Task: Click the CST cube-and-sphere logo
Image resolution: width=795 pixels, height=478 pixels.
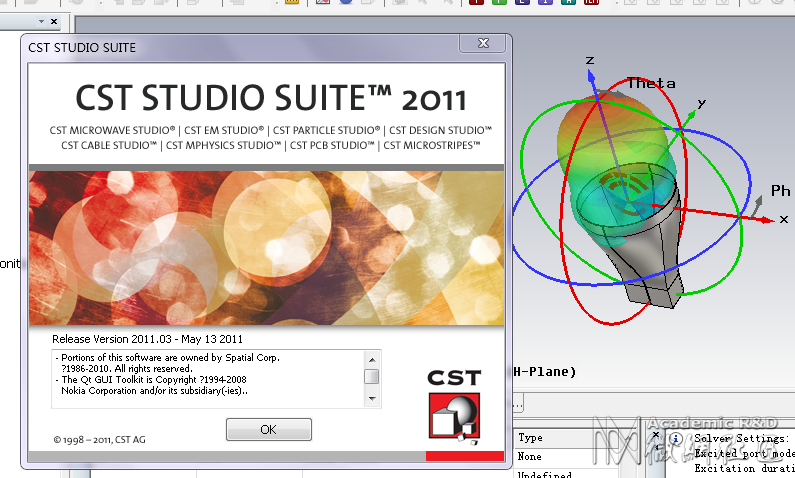Action: coord(454,419)
